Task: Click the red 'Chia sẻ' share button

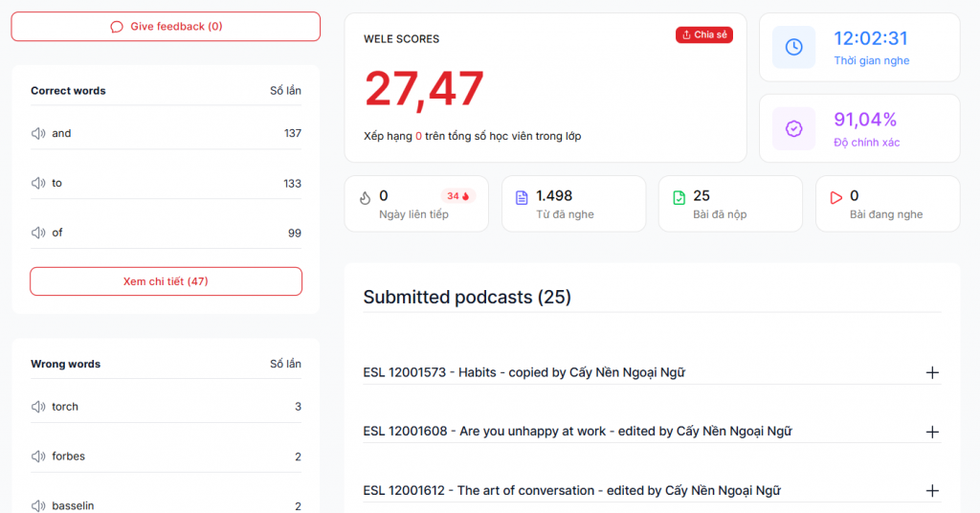Action: [x=703, y=35]
